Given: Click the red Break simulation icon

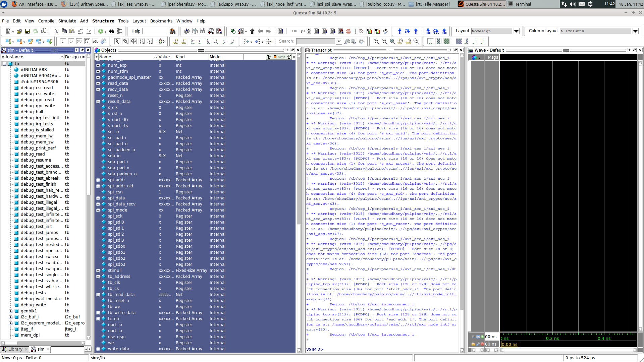Looking at the screenshot, I should (348, 31).
